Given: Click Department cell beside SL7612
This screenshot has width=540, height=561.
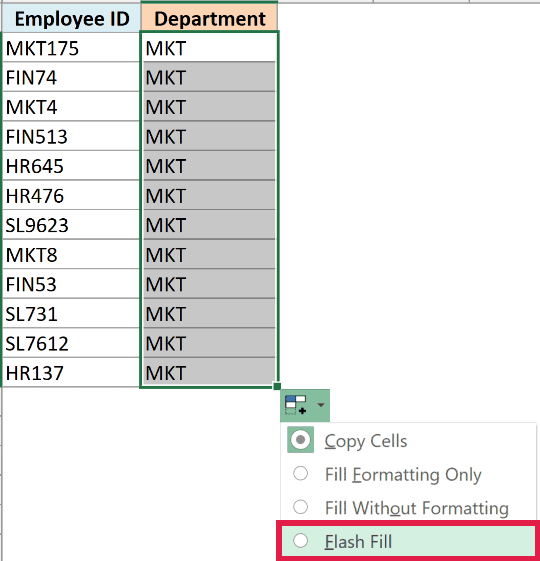Looking at the screenshot, I should [209, 343].
